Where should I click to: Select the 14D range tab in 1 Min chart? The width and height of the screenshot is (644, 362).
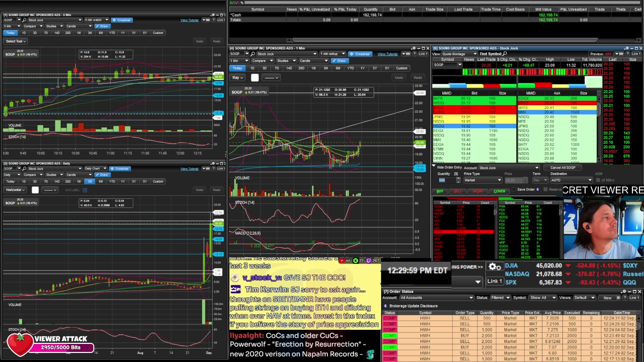(x=289, y=68)
